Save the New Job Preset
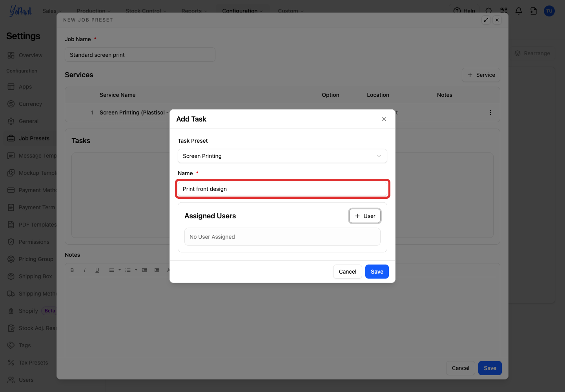Viewport: 565px width, 392px height. (x=490, y=368)
